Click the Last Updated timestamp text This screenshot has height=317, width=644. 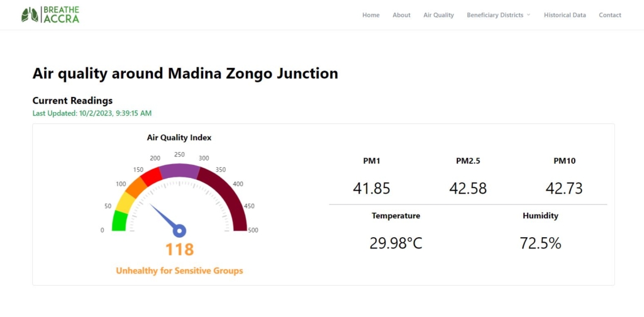92,113
